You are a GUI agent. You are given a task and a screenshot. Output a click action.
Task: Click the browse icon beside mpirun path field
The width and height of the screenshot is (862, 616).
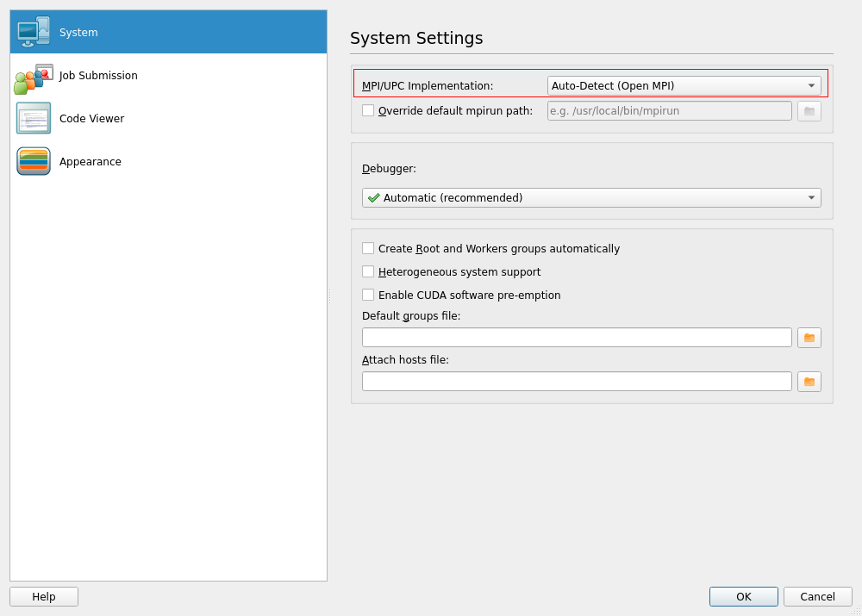[809, 110]
